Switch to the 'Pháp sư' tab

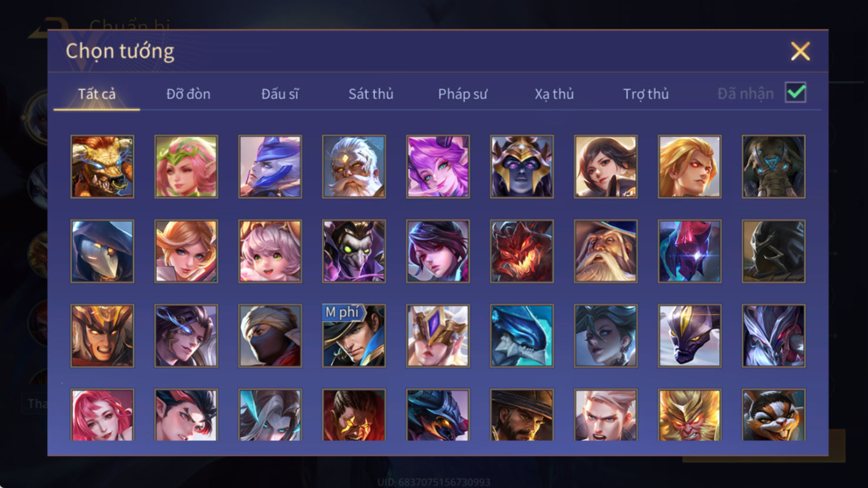(x=463, y=94)
